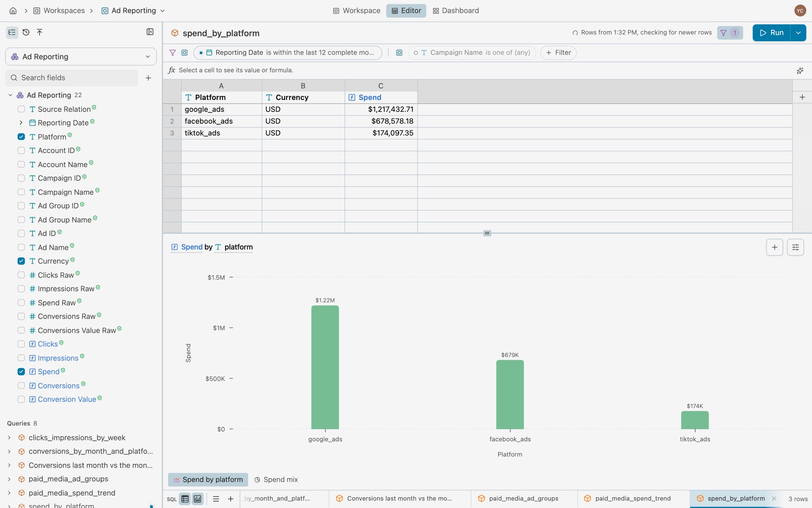Go to the home icon in breadcrumb
Image resolution: width=812 pixels, height=508 pixels.
pyautogui.click(x=13, y=10)
